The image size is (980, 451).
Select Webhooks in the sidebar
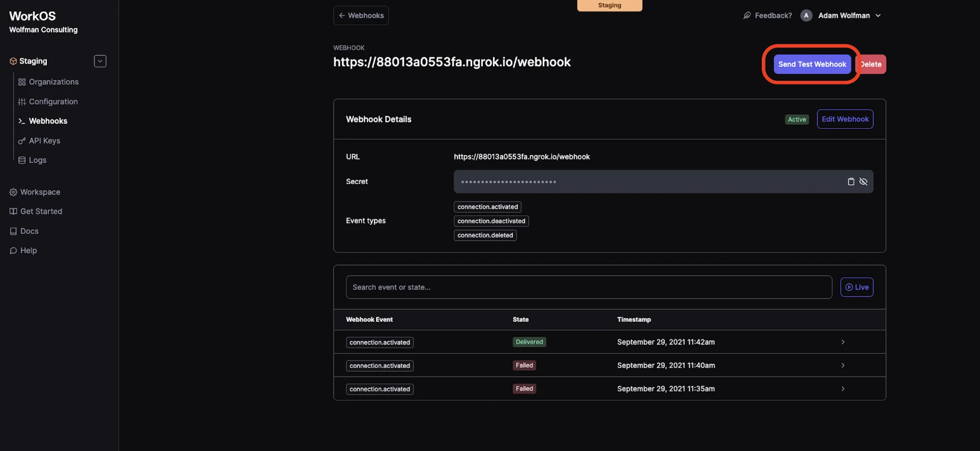tap(48, 121)
